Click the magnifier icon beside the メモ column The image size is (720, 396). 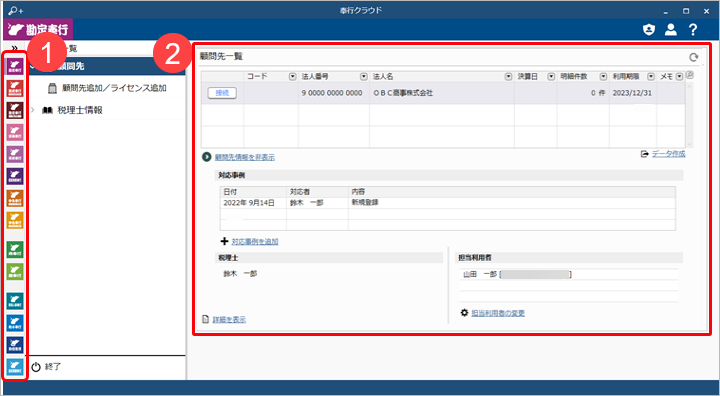[689, 76]
